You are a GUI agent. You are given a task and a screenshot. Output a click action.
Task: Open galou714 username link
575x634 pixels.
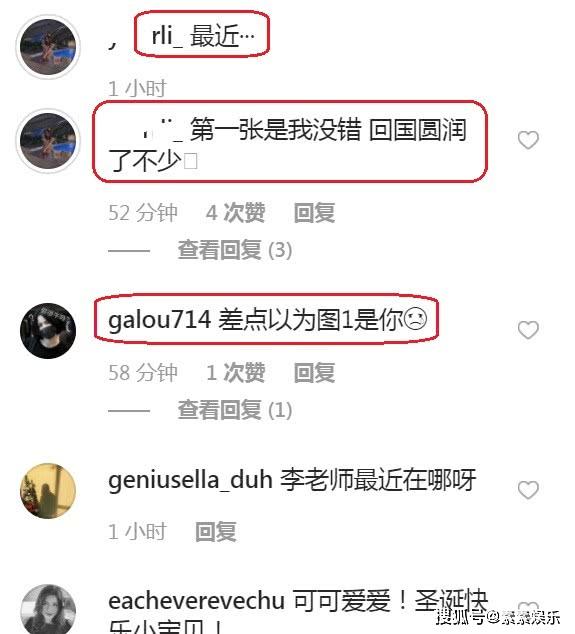tap(160, 320)
